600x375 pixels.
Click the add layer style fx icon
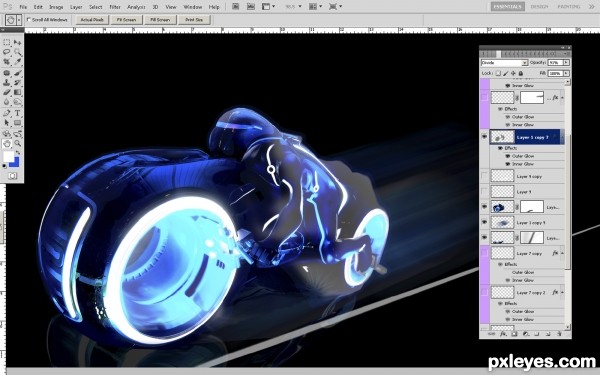tap(503, 334)
